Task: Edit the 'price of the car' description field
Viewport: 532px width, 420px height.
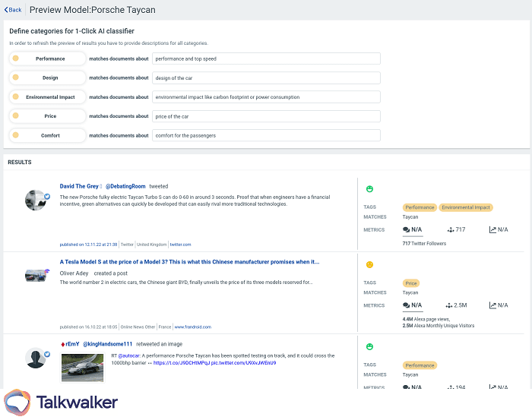Action: 266,116
